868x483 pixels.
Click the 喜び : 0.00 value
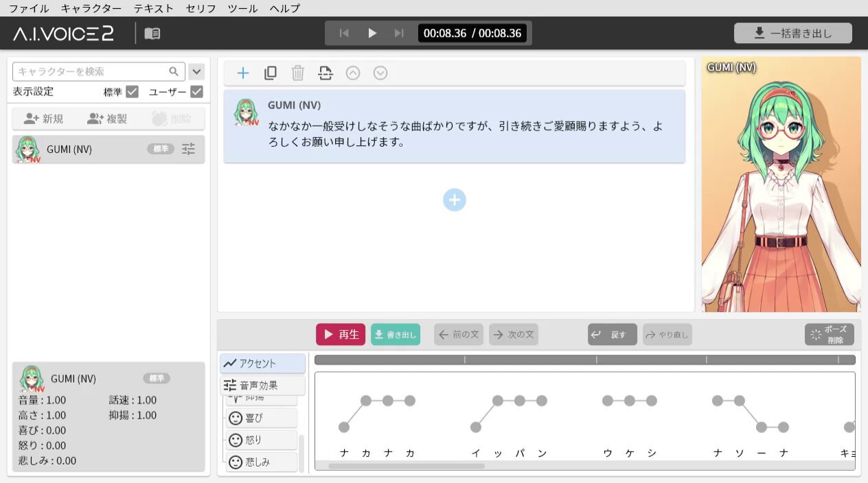[x=42, y=430]
